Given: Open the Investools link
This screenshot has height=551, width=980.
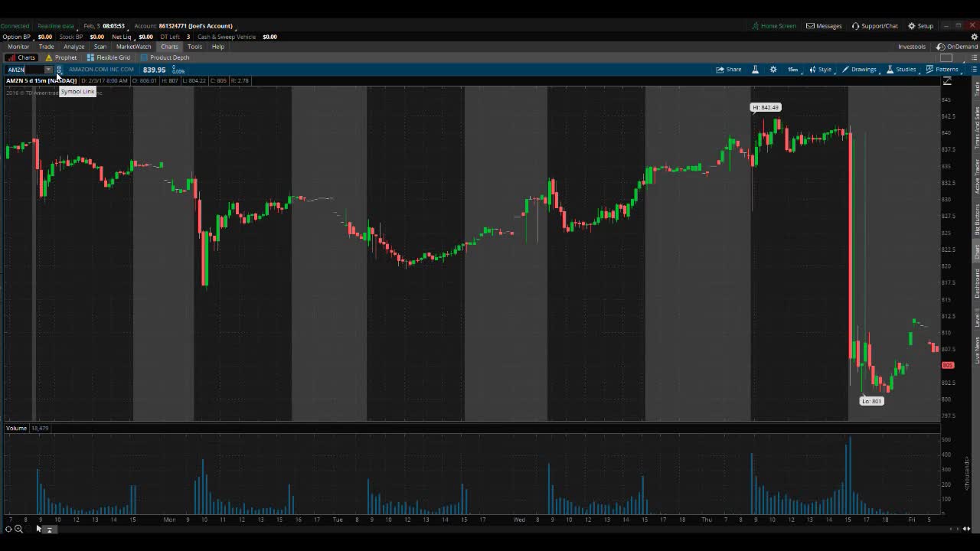Looking at the screenshot, I should pyautogui.click(x=912, y=47).
